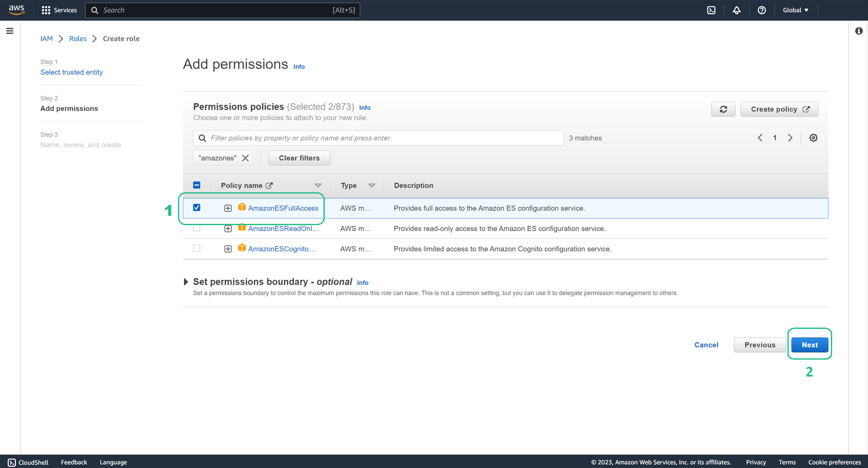Click the Description column header
Screen dimensions: 868x468
(x=413, y=186)
